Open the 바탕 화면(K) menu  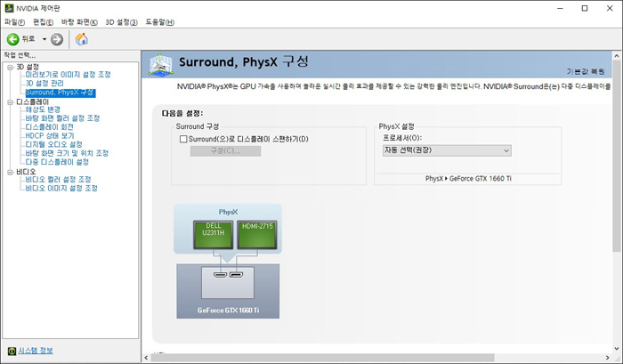(79, 22)
